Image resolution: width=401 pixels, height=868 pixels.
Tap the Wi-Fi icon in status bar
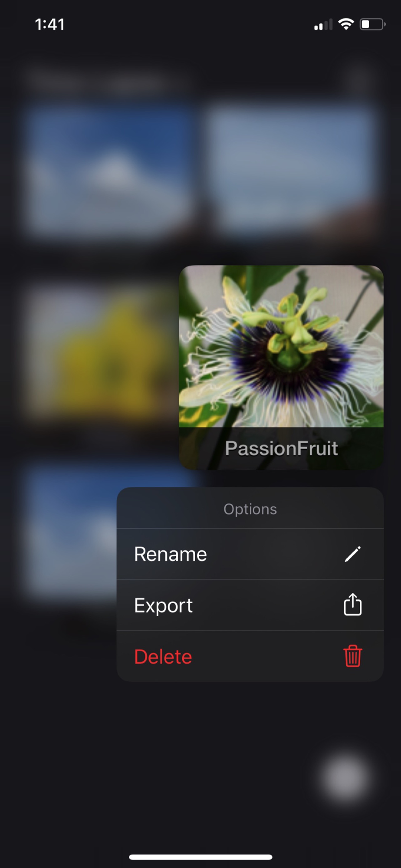pos(346,24)
